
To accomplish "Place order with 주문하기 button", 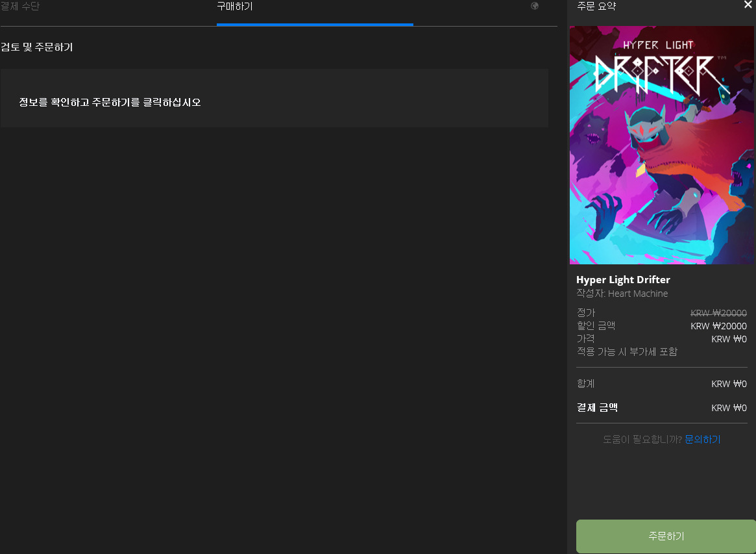I will pyautogui.click(x=666, y=536).
